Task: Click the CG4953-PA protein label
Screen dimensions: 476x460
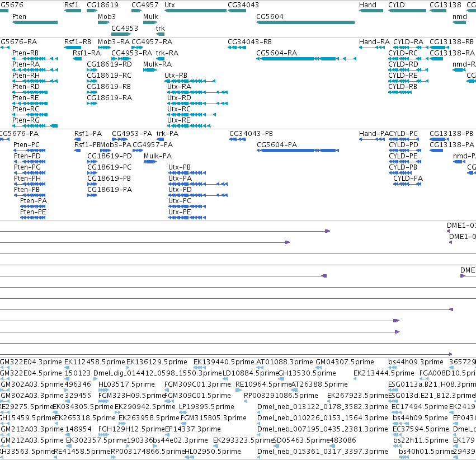Action: pos(132,134)
